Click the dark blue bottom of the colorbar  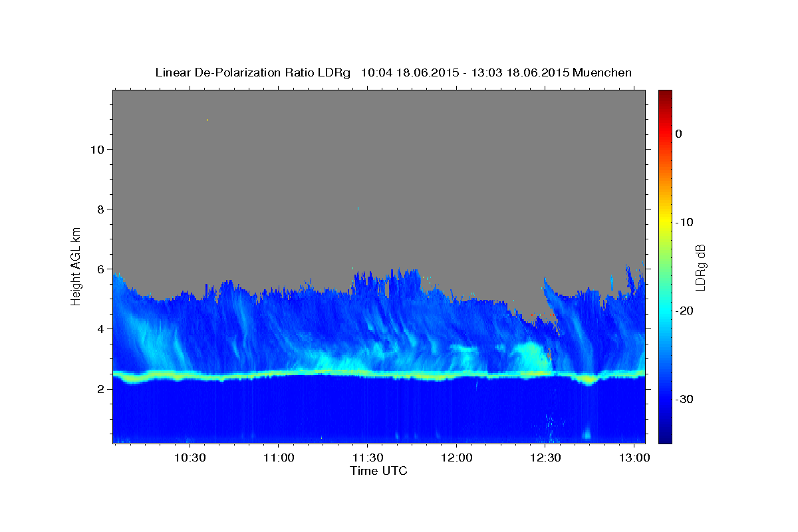tap(664, 436)
